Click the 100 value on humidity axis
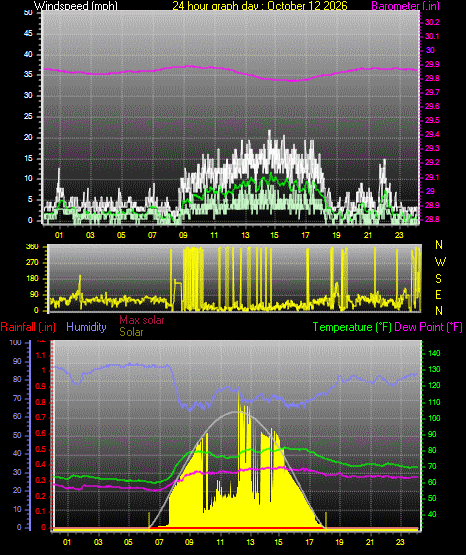This screenshot has width=466, height=555. pyautogui.click(x=16, y=343)
